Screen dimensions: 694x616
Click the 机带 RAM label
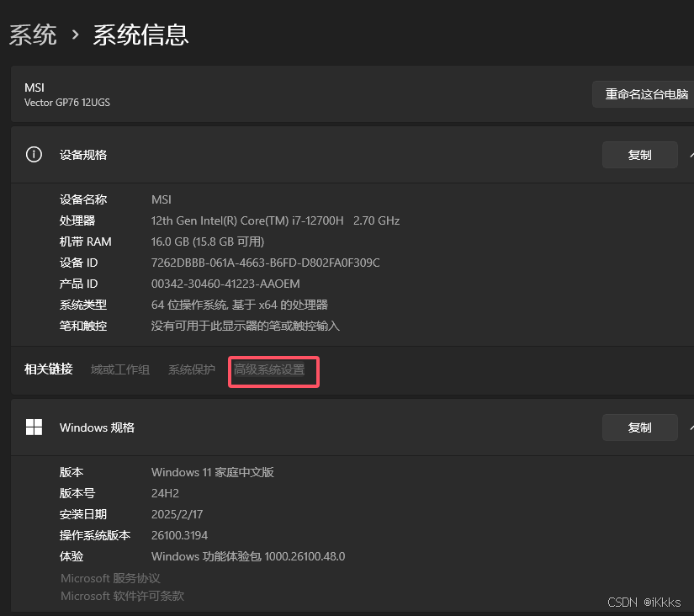[86, 242]
